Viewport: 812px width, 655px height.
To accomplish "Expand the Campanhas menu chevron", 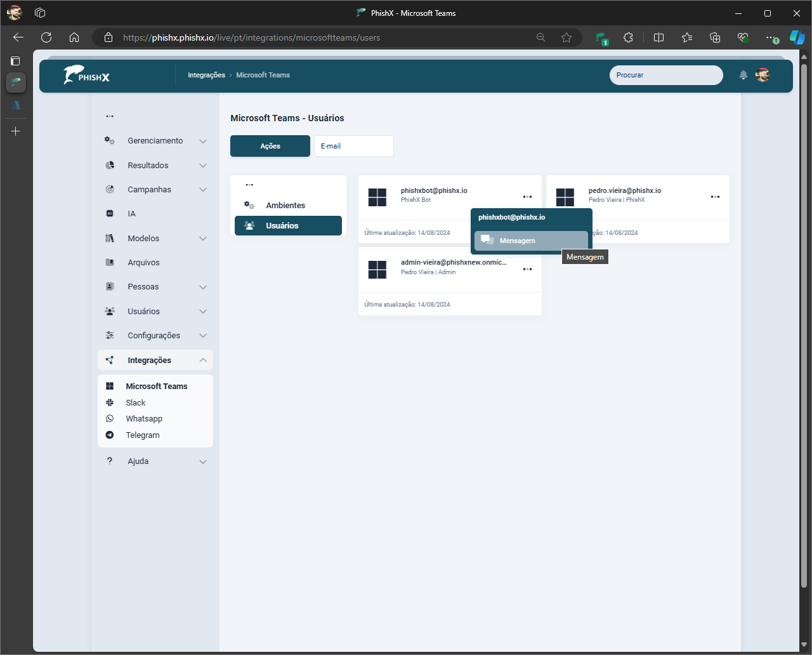I will 203,190.
